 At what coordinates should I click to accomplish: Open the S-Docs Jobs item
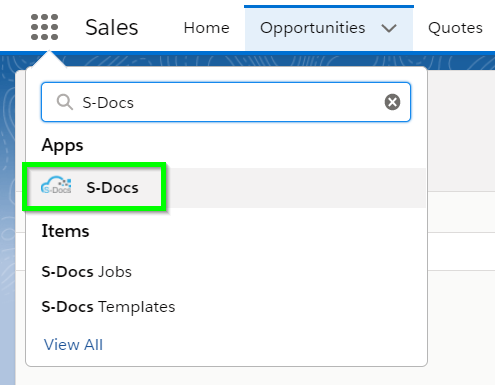pos(87,272)
